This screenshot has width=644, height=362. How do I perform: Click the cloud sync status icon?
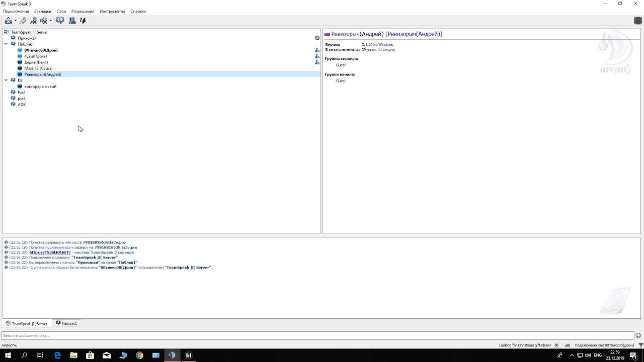click(x=568, y=345)
